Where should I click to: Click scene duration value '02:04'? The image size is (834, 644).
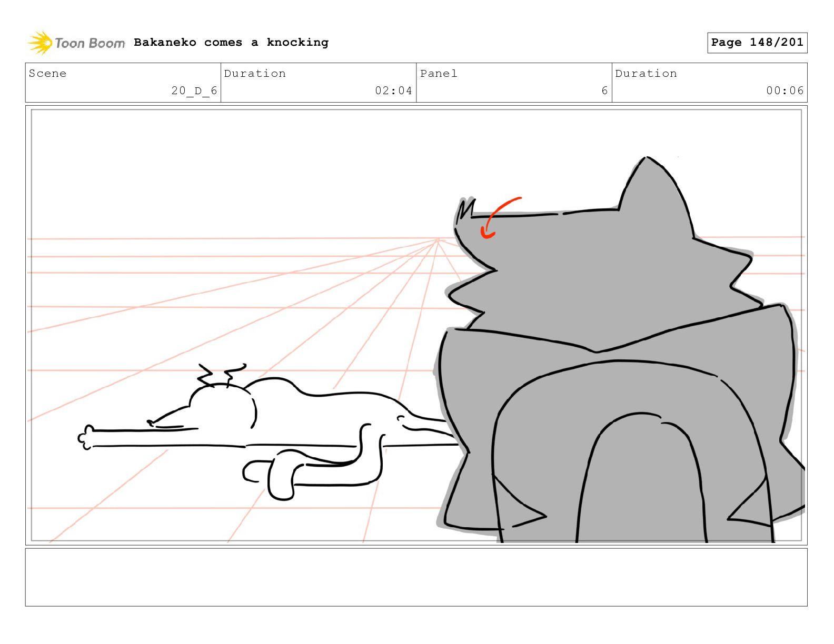pos(393,90)
